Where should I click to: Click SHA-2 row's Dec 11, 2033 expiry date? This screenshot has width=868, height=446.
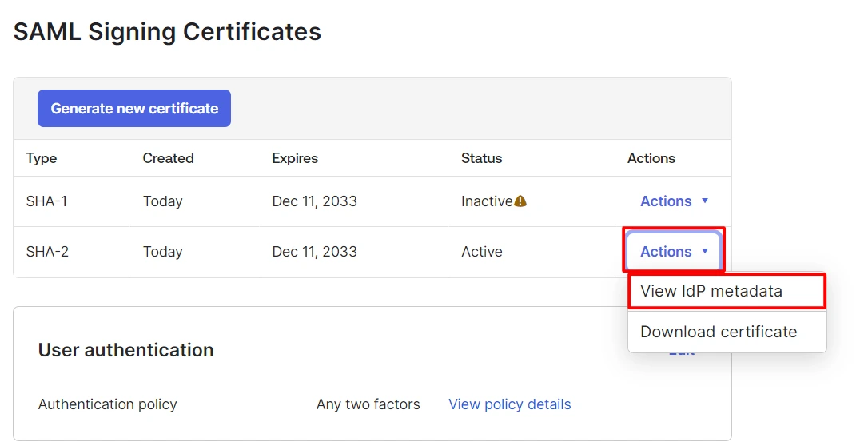coord(314,252)
